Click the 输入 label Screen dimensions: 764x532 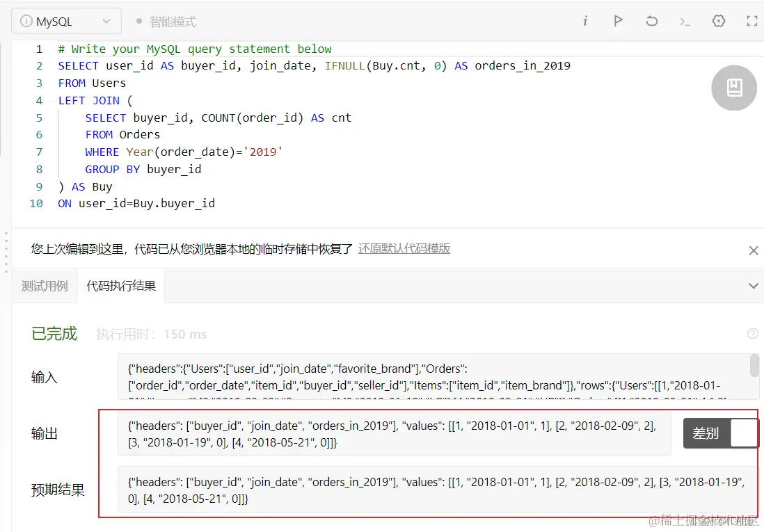(45, 377)
